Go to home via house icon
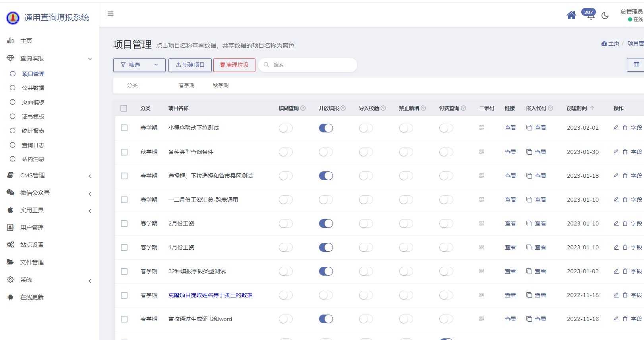 point(571,15)
